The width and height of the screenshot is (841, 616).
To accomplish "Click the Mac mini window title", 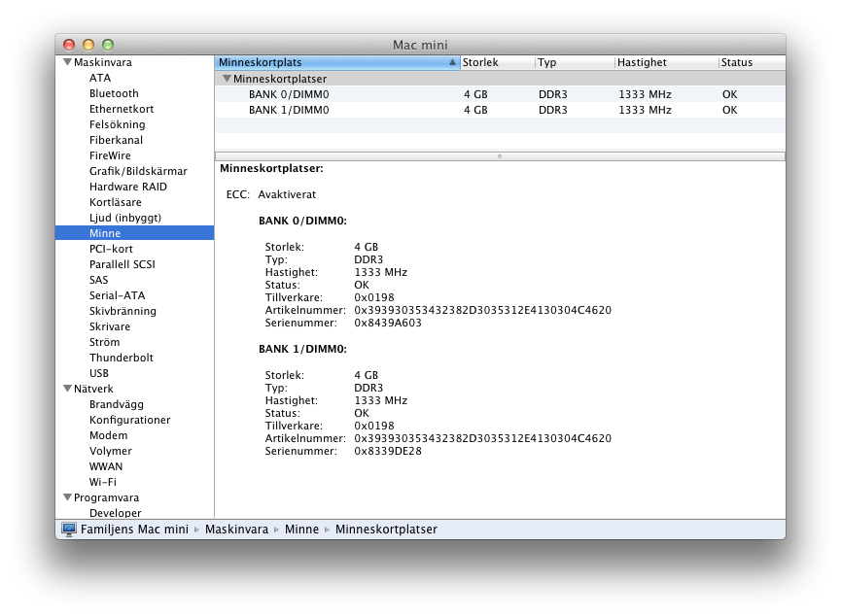I will click(420, 45).
